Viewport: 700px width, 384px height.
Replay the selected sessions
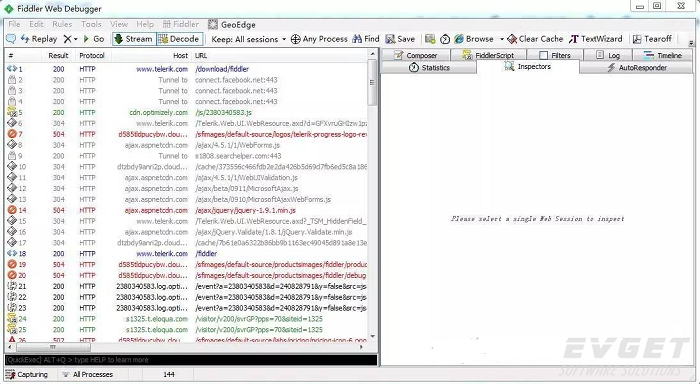tap(39, 39)
